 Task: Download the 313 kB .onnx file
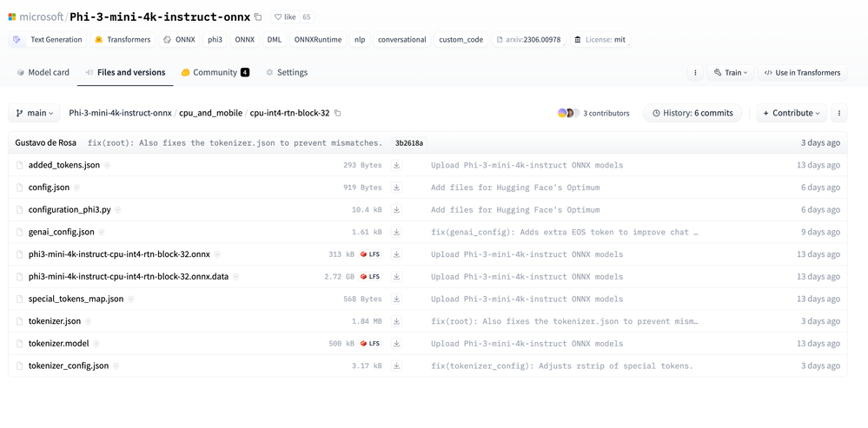396,254
